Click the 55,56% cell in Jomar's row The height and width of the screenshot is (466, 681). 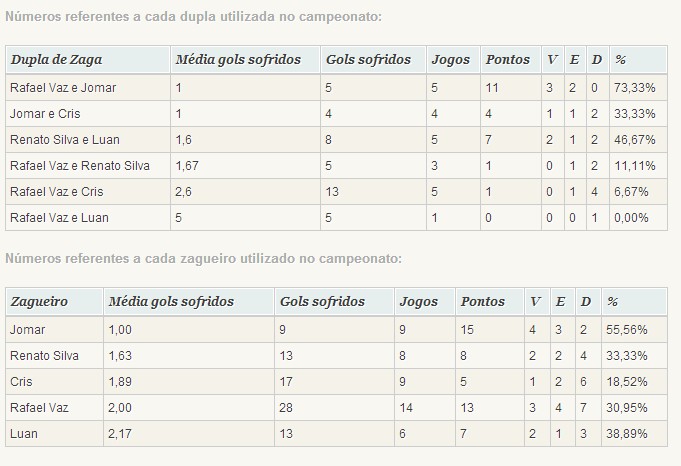point(627,329)
